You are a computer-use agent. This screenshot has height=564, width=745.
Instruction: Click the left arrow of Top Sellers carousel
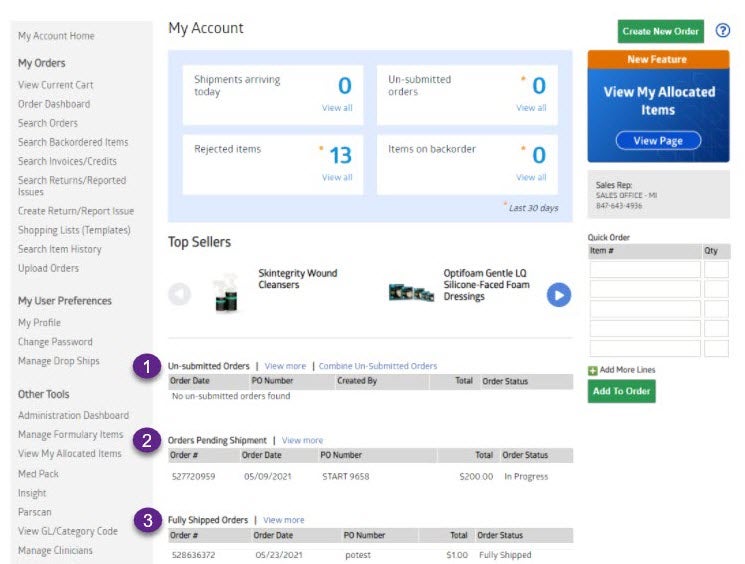(x=179, y=294)
